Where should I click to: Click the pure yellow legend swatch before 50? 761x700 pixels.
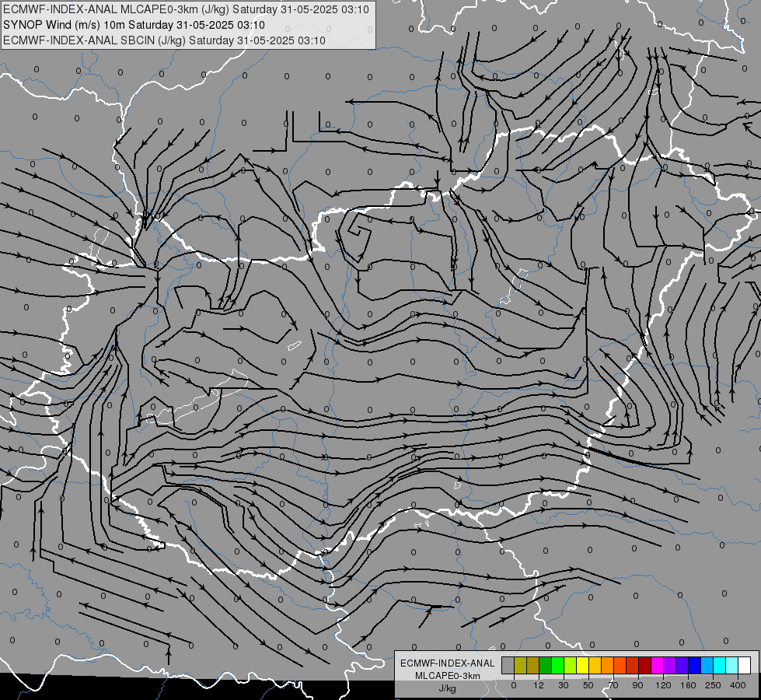tap(583, 665)
